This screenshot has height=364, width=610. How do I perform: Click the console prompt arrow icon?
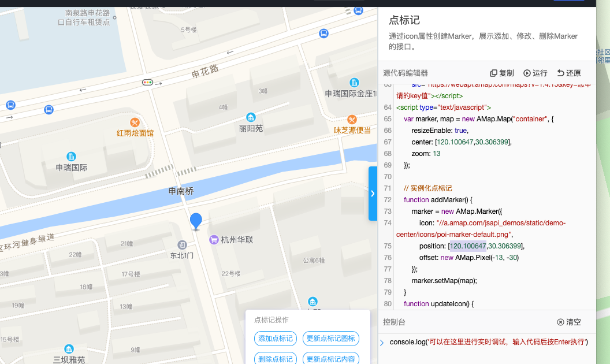click(382, 343)
